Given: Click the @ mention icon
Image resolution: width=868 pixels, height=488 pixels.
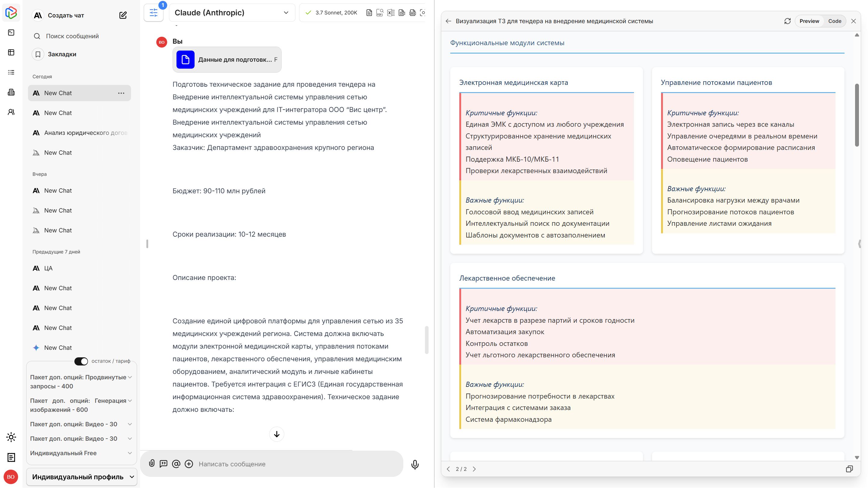Looking at the screenshot, I should click(x=176, y=464).
